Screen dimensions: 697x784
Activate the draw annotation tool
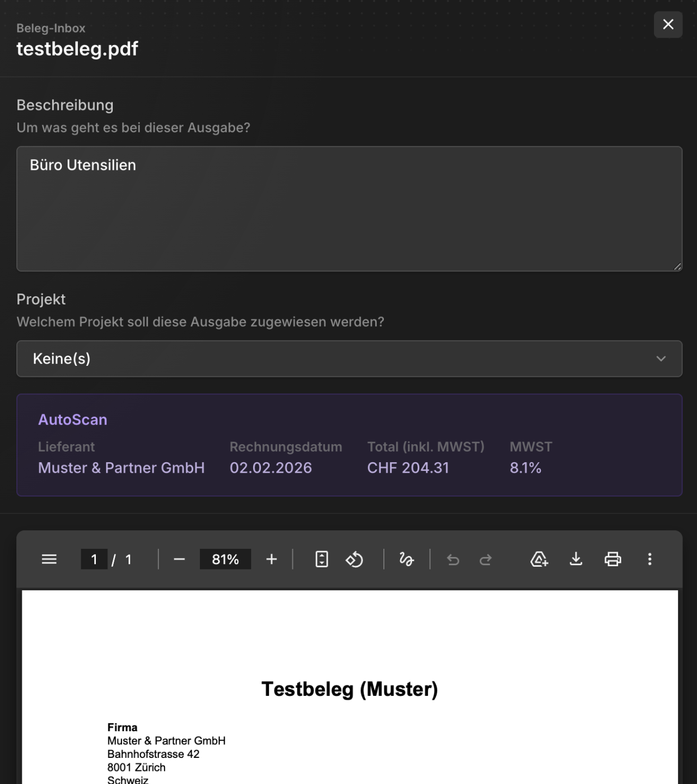407,559
